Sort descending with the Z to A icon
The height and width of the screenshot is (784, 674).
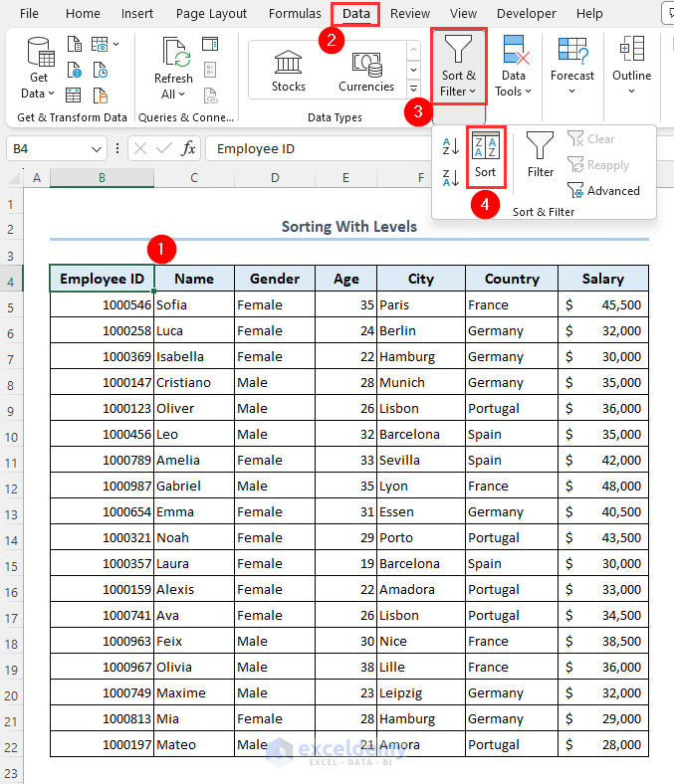click(x=450, y=178)
